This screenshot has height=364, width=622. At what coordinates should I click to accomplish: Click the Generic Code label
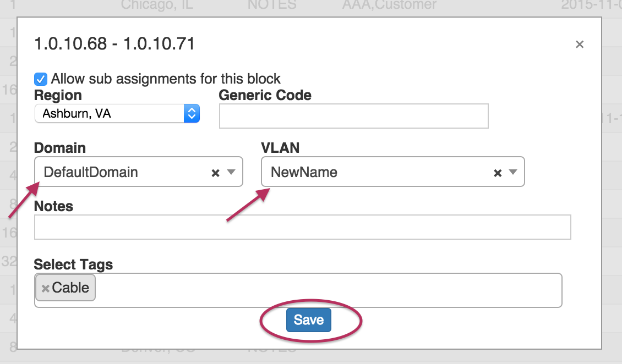(x=265, y=95)
